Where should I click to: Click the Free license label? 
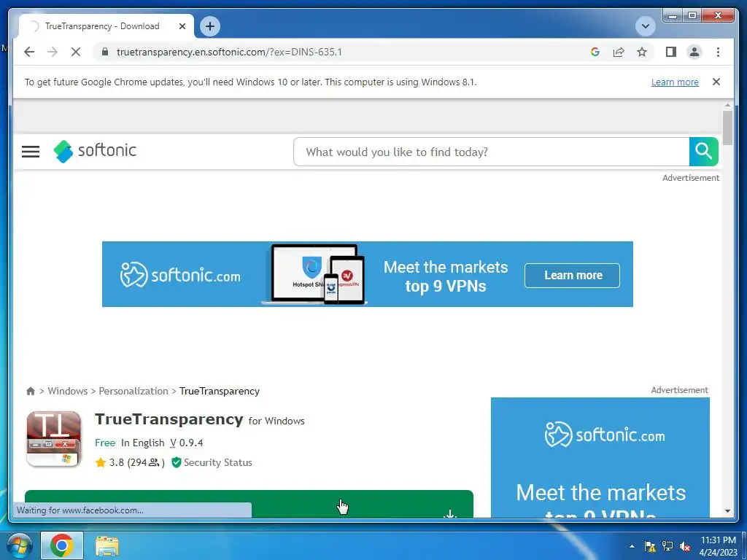(105, 443)
